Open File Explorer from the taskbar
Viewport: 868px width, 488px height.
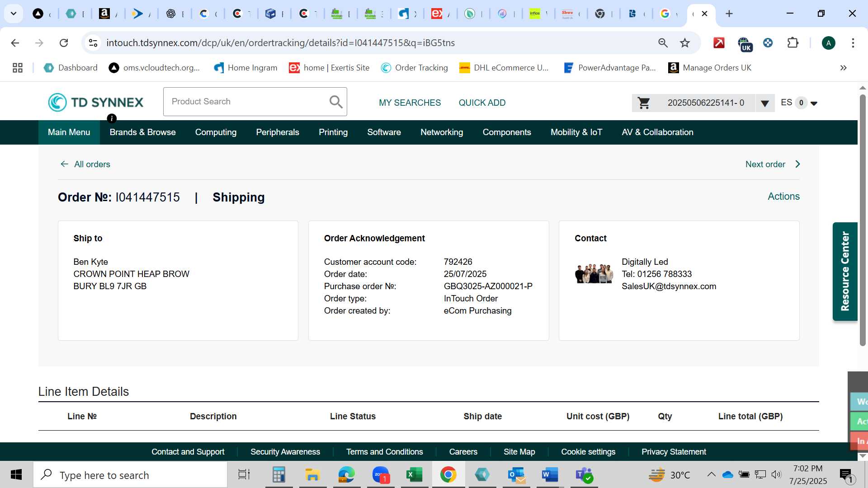tap(312, 475)
